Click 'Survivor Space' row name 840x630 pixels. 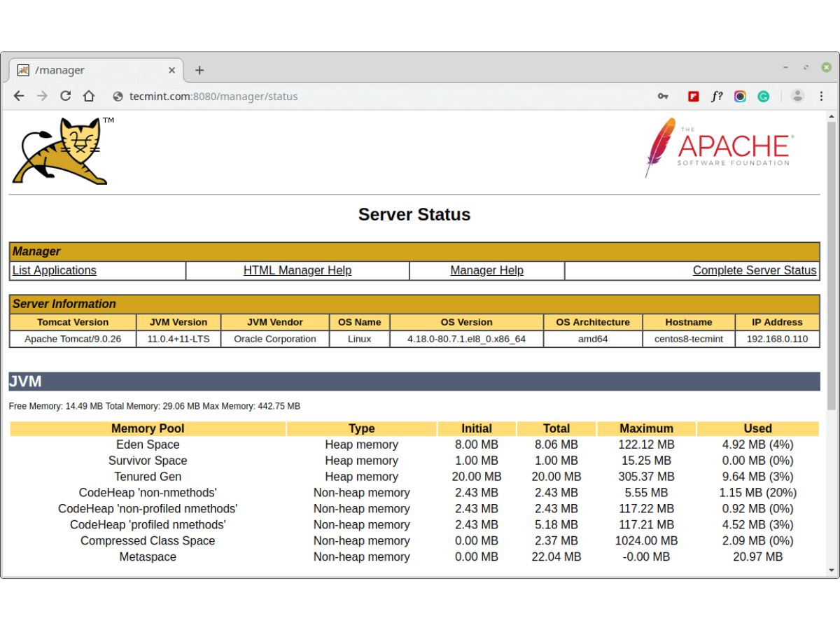click(x=148, y=461)
